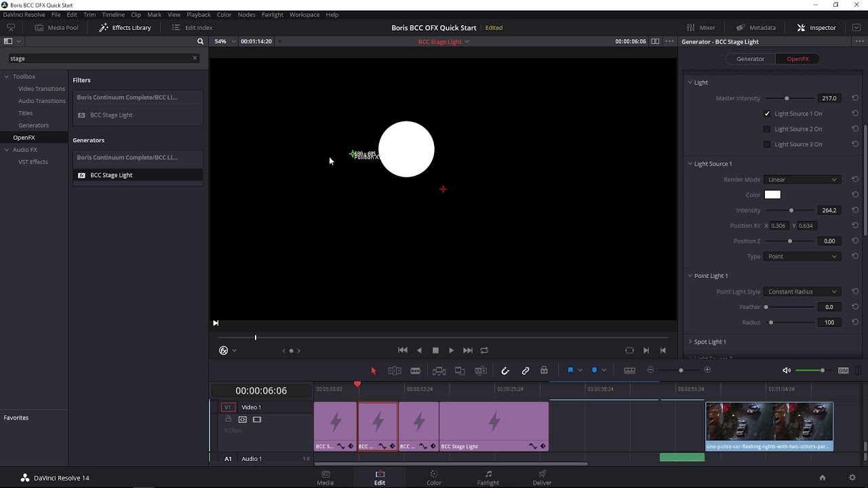Click the white Color swatch
Screen dimensions: 868x488
point(772,195)
